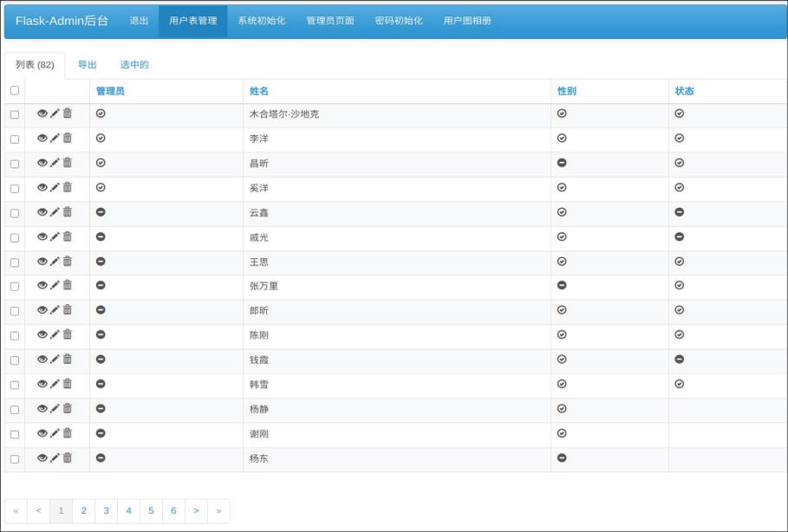Go to 系统初始化 in the navbar
This screenshot has width=788, height=532.
click(x=262, y=21)
